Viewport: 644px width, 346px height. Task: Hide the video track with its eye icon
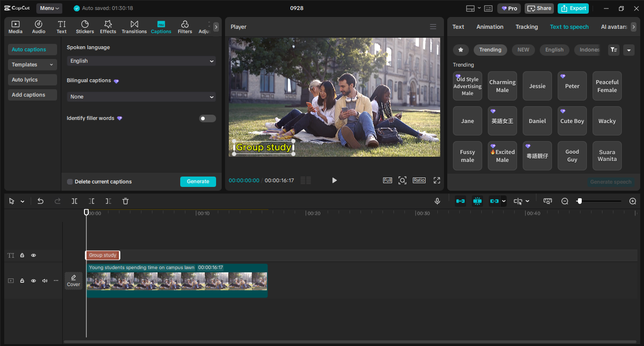[33, 280]
